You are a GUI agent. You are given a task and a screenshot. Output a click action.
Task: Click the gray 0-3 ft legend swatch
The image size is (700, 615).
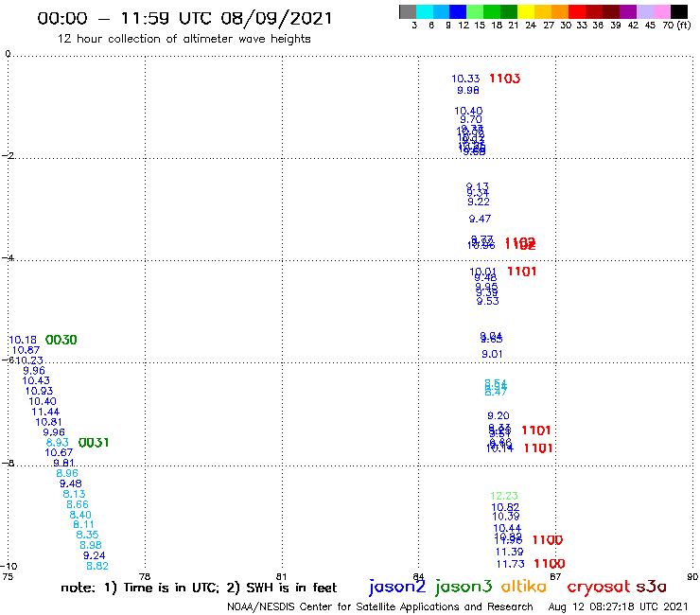coord(408,11)
